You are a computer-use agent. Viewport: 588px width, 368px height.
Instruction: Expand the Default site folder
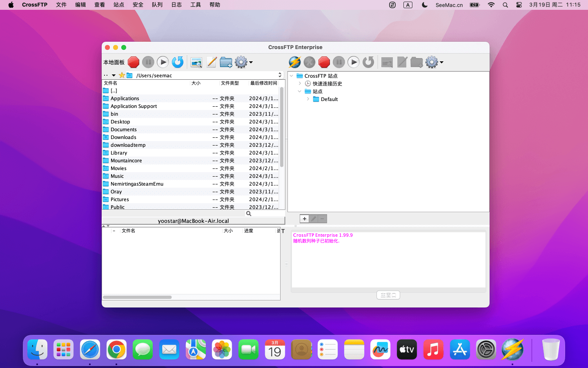(x=308, y=99)
